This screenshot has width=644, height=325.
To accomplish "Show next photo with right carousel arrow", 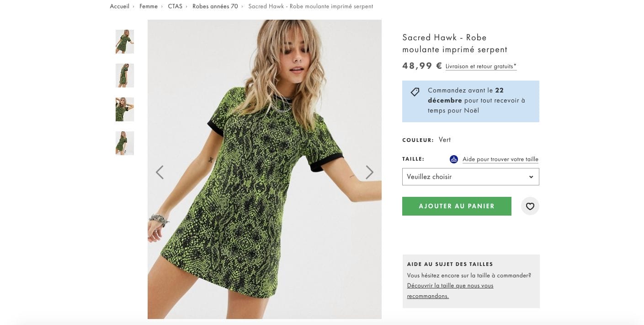I will pos(369,172).
